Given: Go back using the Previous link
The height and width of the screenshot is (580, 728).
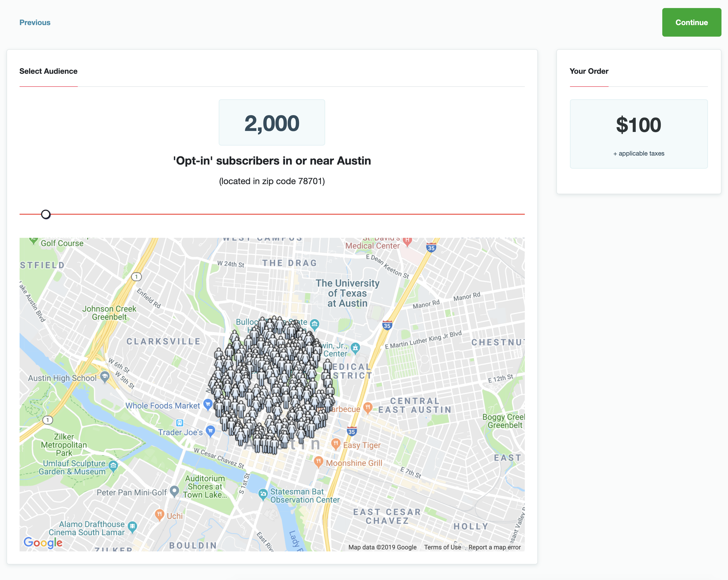Looking at the screenshot, I should (35, 23).
